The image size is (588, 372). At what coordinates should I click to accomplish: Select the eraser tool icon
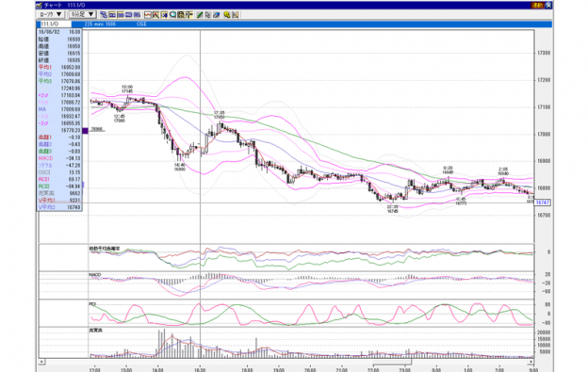pyautogui.click(x=216, y=15)
